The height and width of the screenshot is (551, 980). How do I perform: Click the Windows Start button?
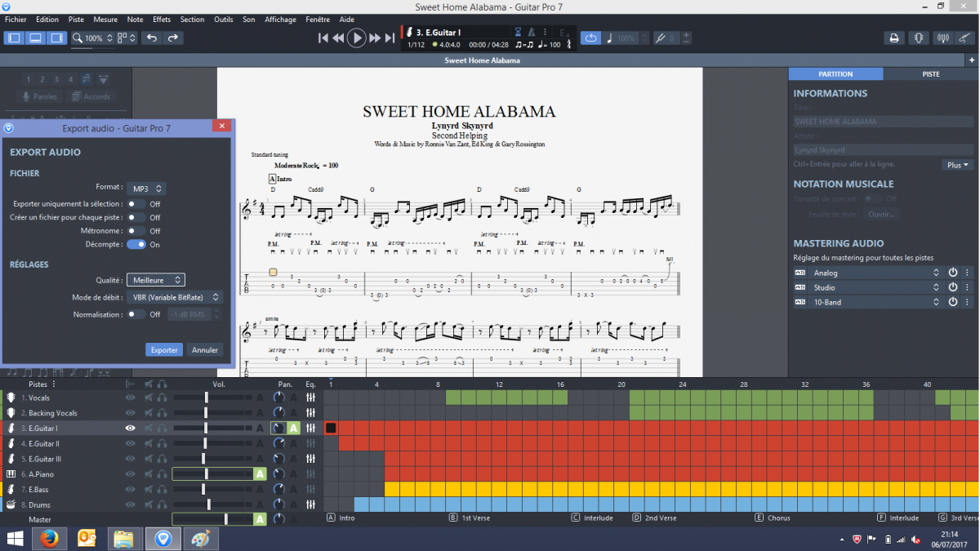tap(15, 539)
